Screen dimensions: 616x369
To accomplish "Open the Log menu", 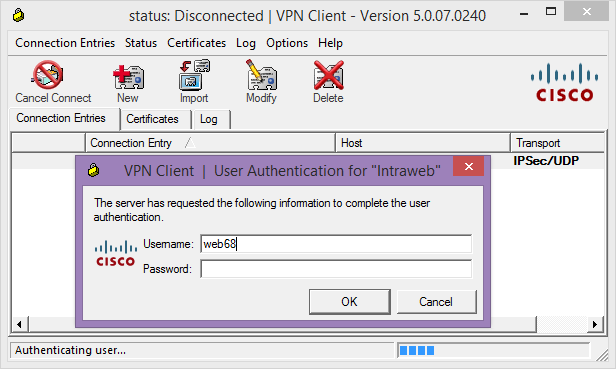I will click(246, 43).
